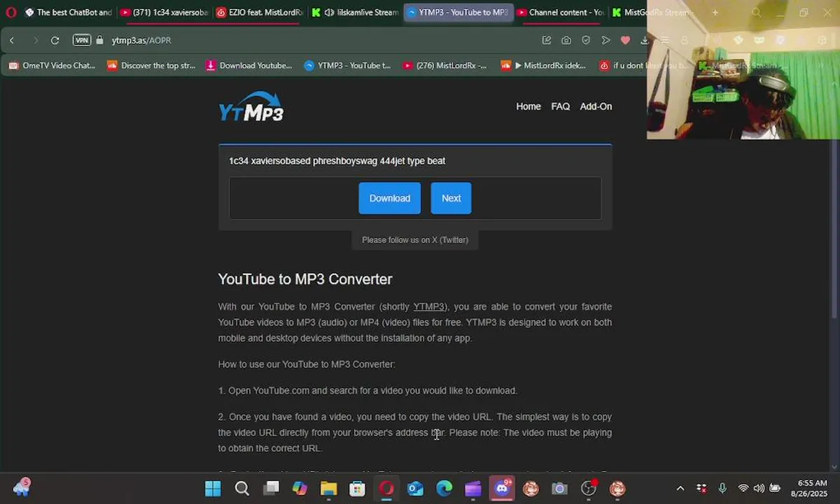Switch to The best ChatBot tab
The image size is (840, 504).
68,13
